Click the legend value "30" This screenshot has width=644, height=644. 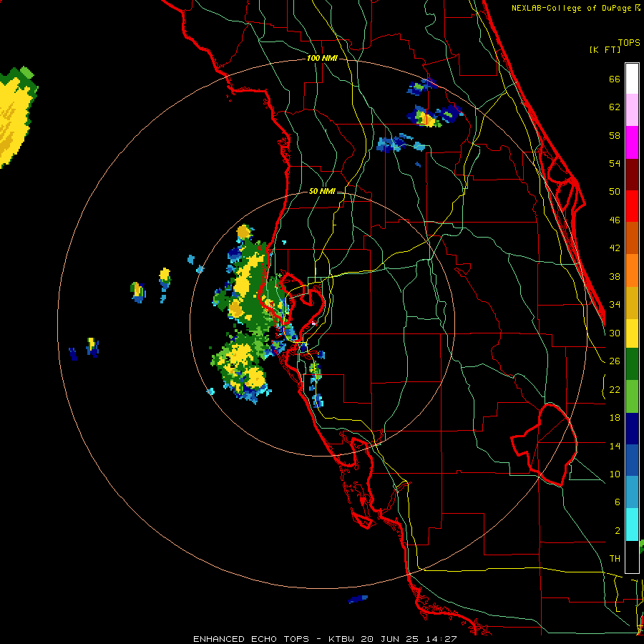click(x=615, y=333)
